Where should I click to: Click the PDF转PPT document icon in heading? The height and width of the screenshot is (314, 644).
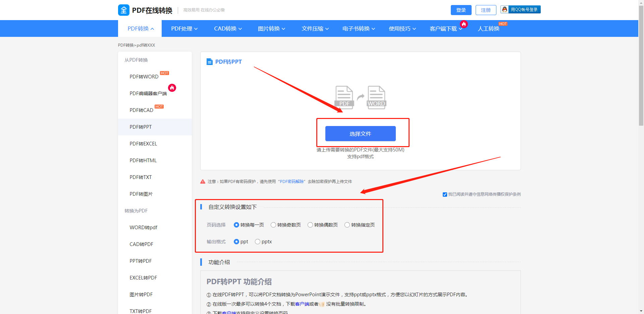210,62
